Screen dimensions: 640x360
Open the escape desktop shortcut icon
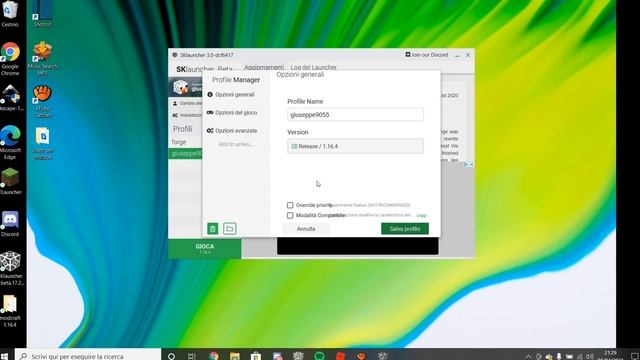(x=11, y=98)
